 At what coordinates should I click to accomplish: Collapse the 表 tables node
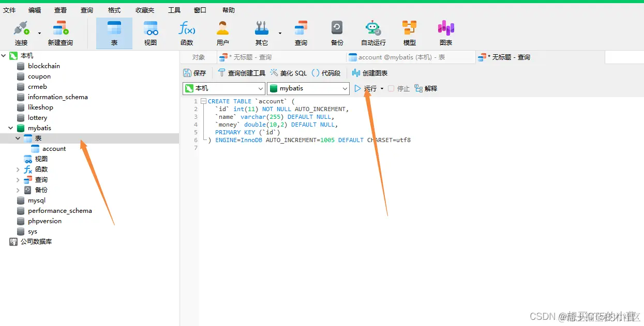tap(18, 138)
